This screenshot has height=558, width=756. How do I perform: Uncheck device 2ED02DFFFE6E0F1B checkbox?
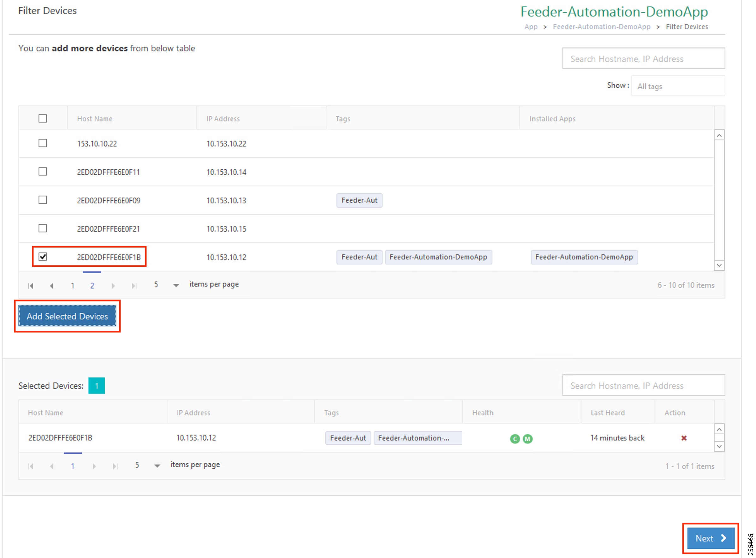pos(43,257)
